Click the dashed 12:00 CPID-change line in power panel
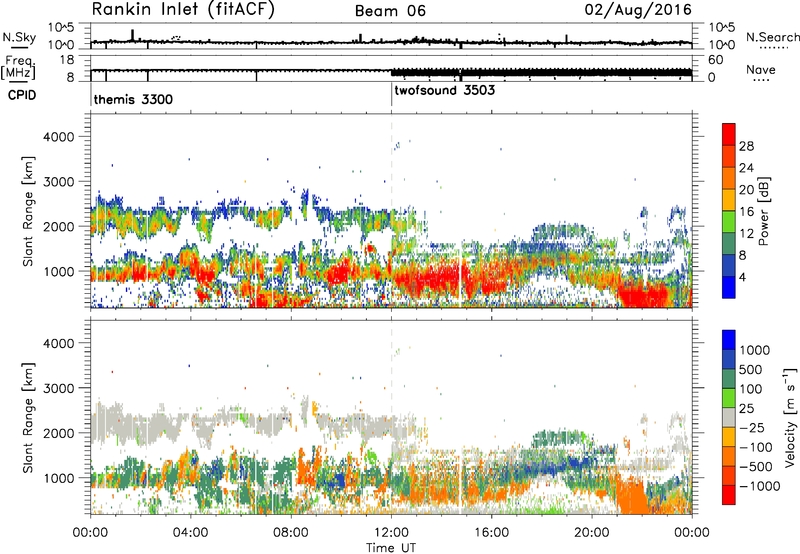 click(x=391, y=211)
